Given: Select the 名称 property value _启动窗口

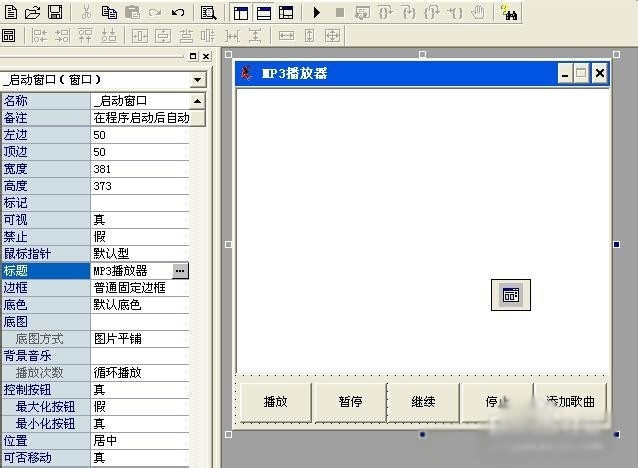Looking at the screenshot, I should coord(140,101).
